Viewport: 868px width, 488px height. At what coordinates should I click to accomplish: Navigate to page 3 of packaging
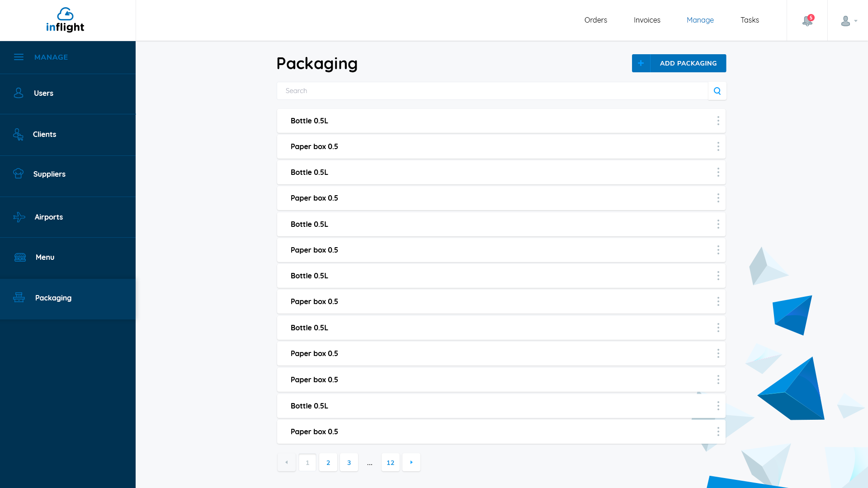pyautogui.click(x=349, y=462)
